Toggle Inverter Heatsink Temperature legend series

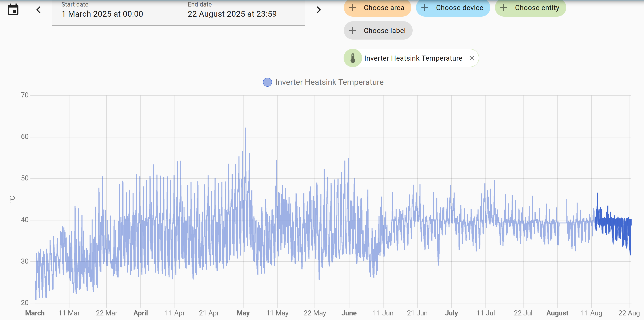point(323,82)
